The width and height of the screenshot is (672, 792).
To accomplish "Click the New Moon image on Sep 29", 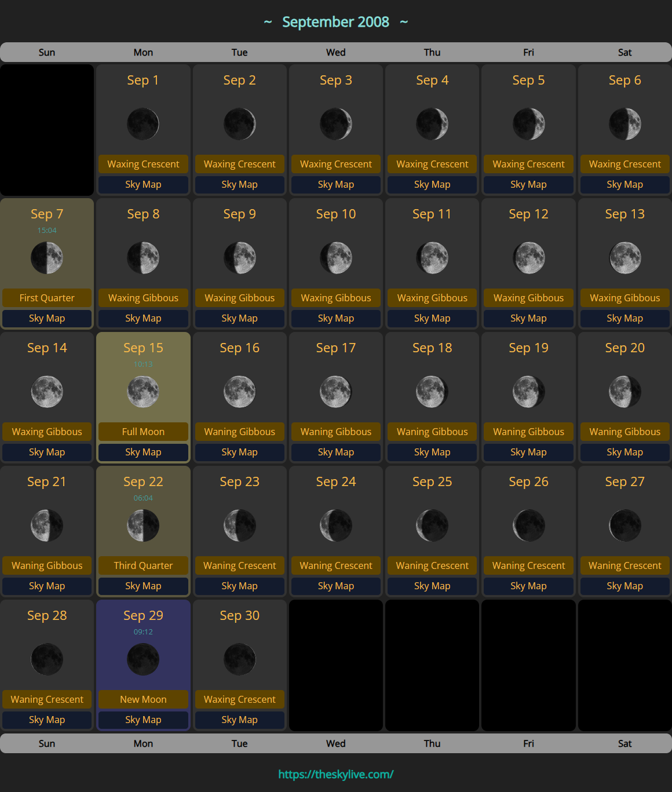I will [143, 659].
